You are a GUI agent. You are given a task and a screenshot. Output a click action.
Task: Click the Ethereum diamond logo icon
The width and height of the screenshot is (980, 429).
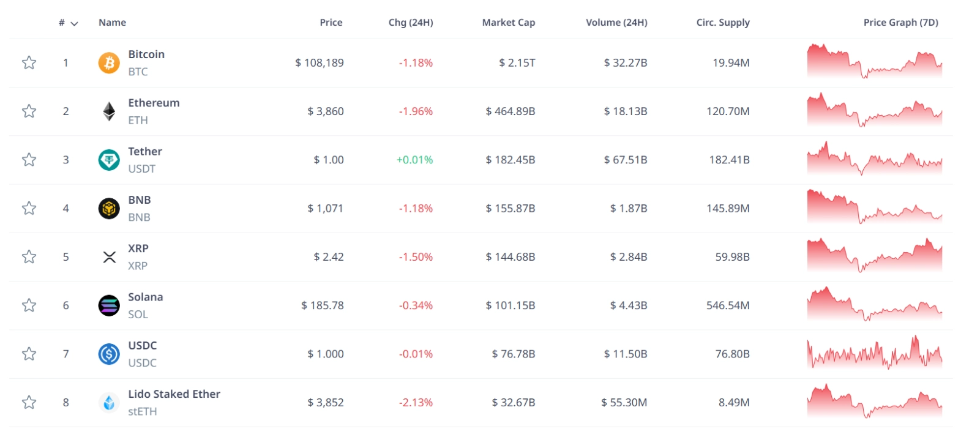(x=109, y=111)
